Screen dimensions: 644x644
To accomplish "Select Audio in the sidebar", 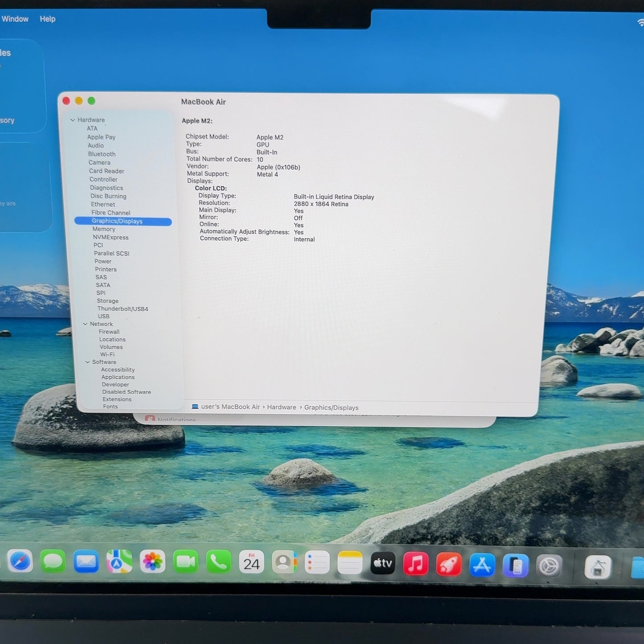I will [x=96, y=146].
